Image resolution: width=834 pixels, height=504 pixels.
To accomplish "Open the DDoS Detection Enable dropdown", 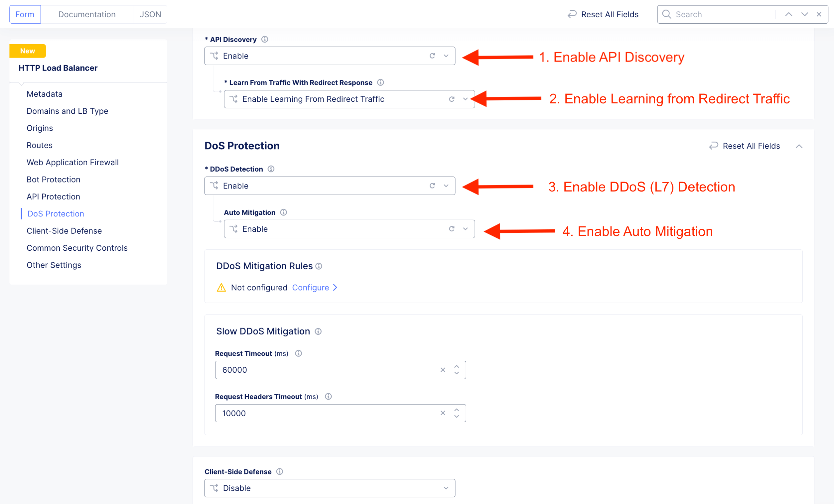I will pyautogui.click(x=446, y=186).
